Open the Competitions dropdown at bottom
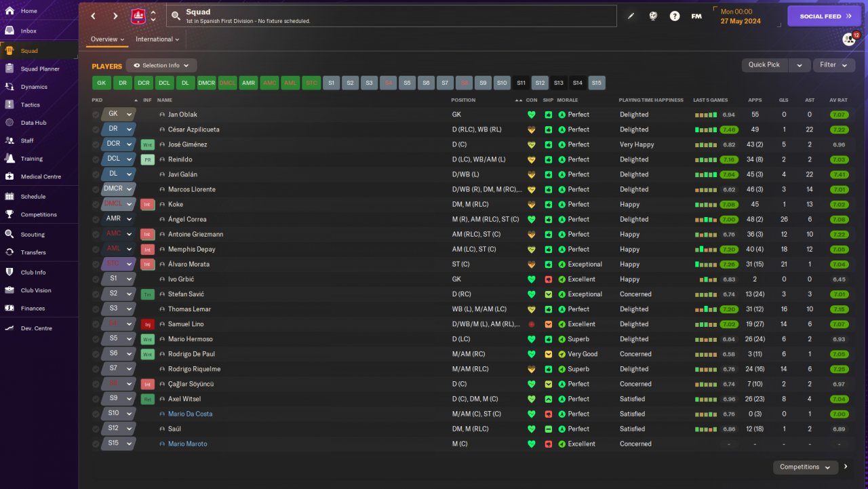The image size is (868, 489). coord(804,467)
